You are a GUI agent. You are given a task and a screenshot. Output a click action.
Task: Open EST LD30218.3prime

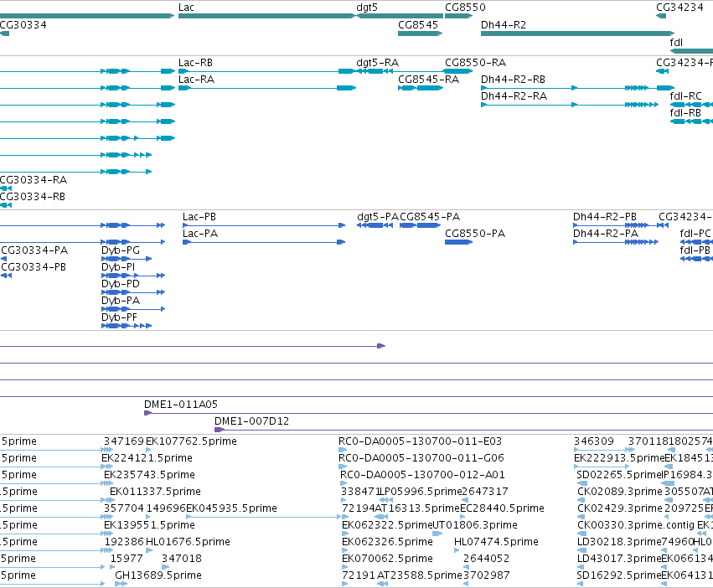pos(619,543)
